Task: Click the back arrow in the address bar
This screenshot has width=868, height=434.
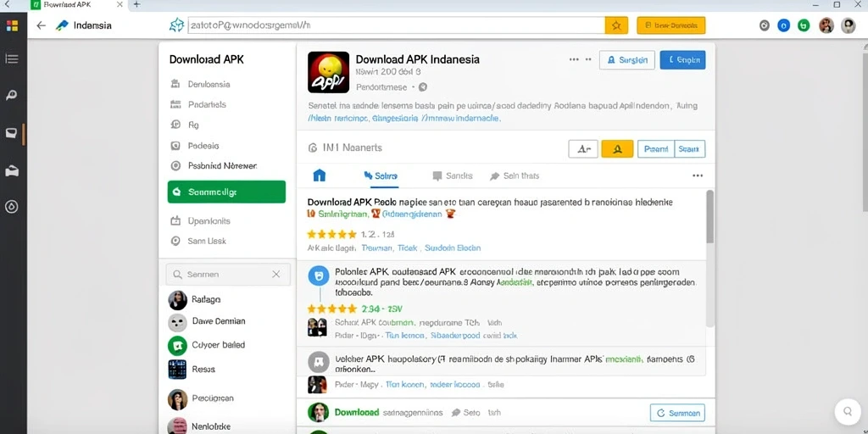Action: (x=41, y=25)
